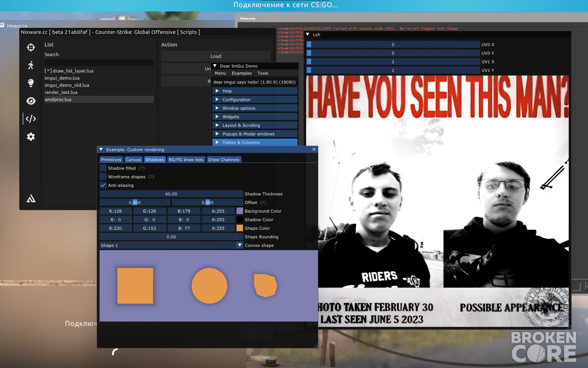Expand the Help section
588x368 pixels.
255,91
